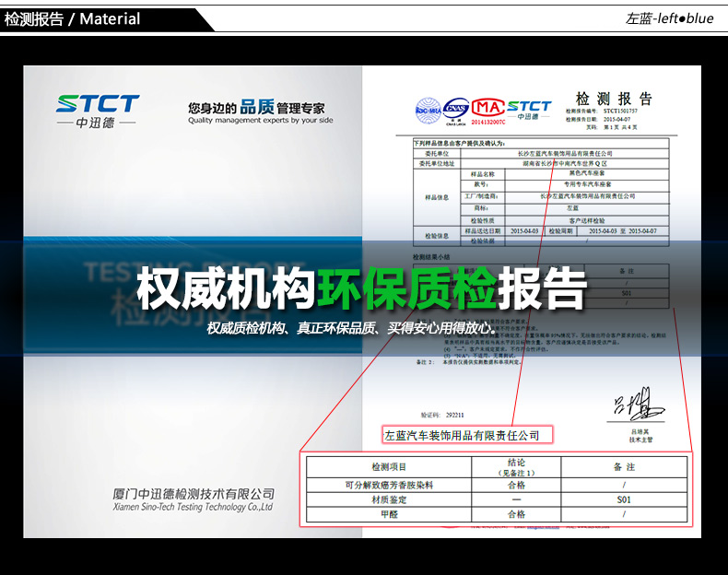Screen dimensions: 728x575
Task: Select the '检测报告 / Material' header tab
Action: point(72,19)
